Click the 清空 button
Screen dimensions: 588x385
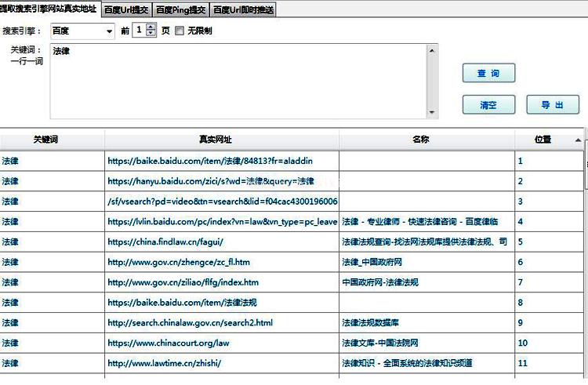(x=488, y=104)
